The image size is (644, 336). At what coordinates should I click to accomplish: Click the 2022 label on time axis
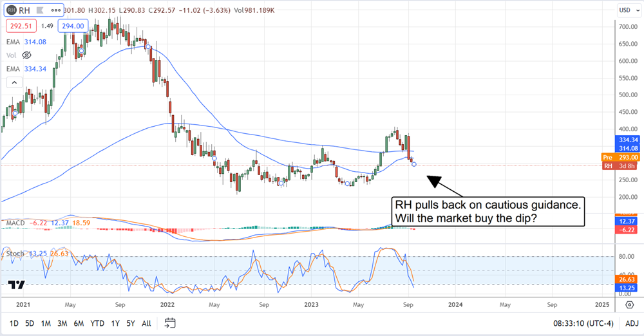pos(167,304)
